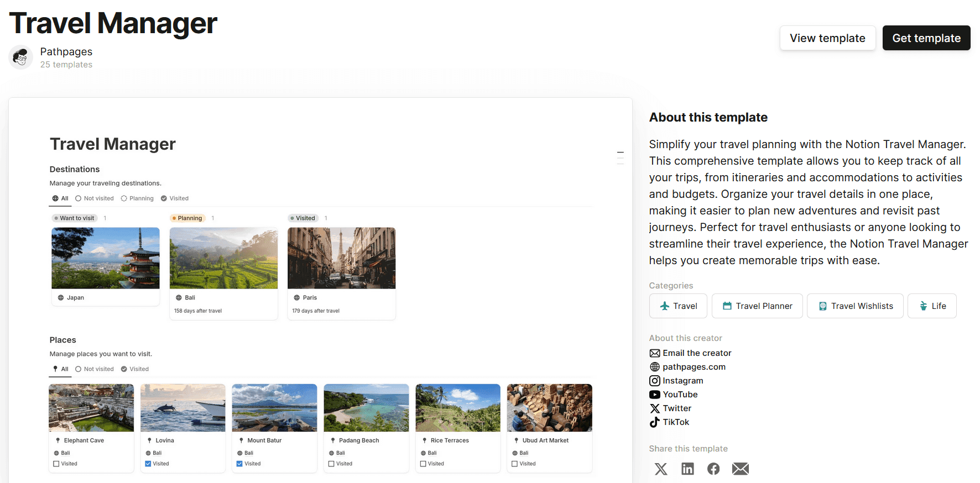Open the Padang Beach photo

[x=366, y=408]
